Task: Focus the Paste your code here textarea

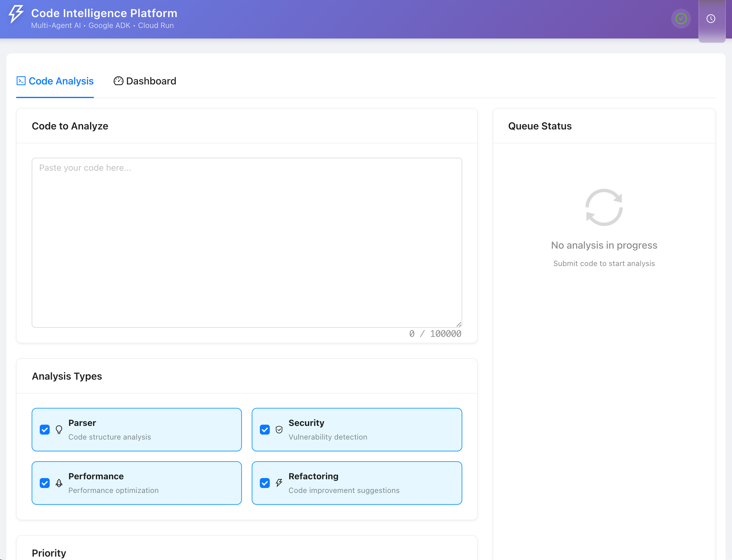Action: (x=247, y=243)
